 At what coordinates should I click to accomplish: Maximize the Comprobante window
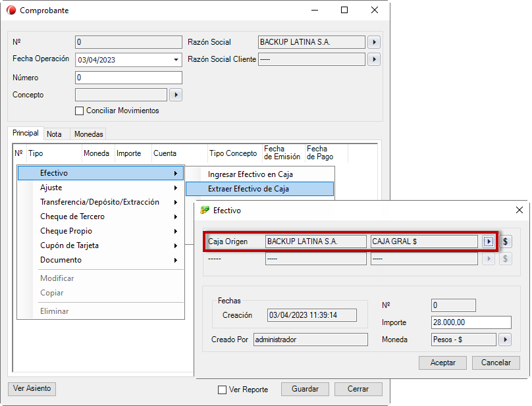pyautogui.click(x=344, y=10)
